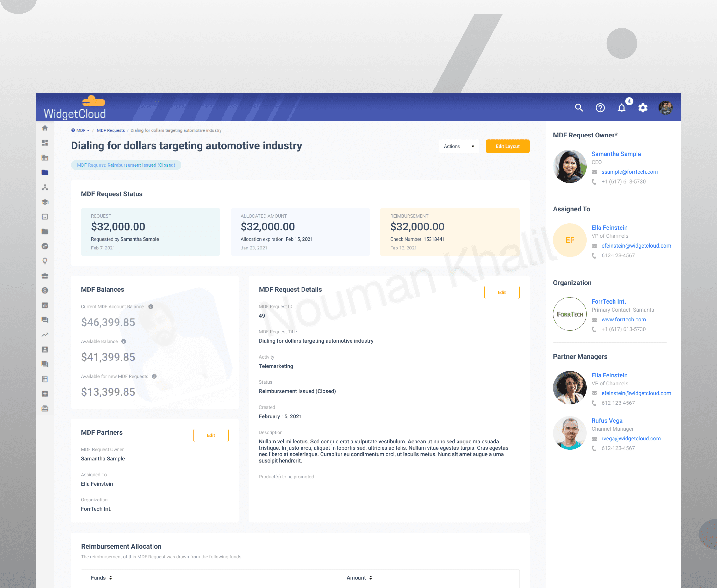Click the dashboard sidebar icon
The image size is (717, 588).
(45, 143)
